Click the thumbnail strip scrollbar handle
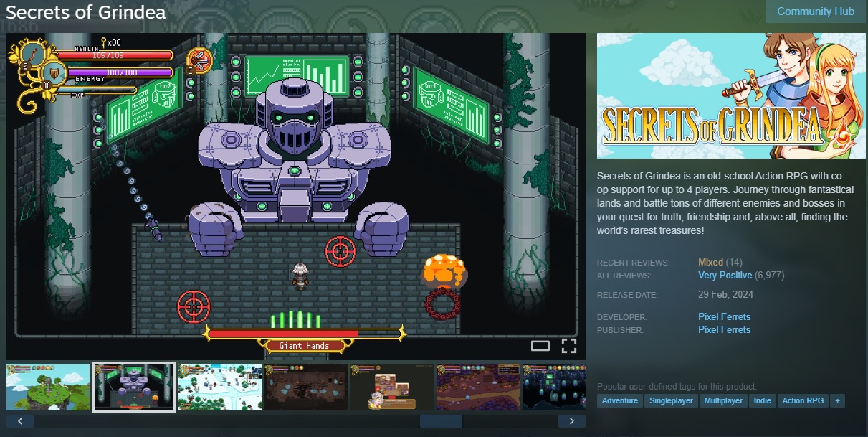 pos(441,421)
